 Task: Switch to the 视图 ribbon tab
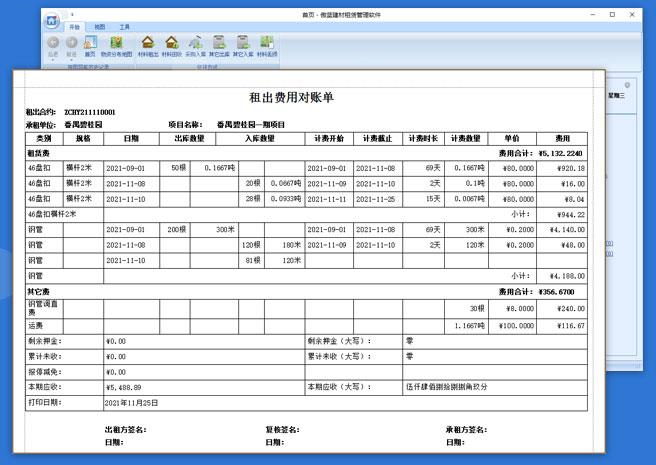click(x=99, y=27)
